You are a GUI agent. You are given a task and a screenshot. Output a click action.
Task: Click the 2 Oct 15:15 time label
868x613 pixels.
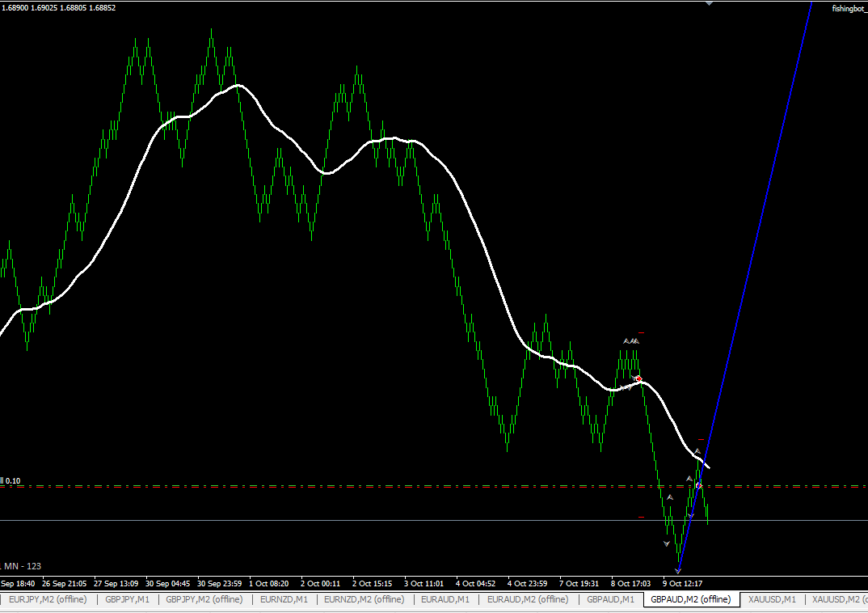coord(372,583)
